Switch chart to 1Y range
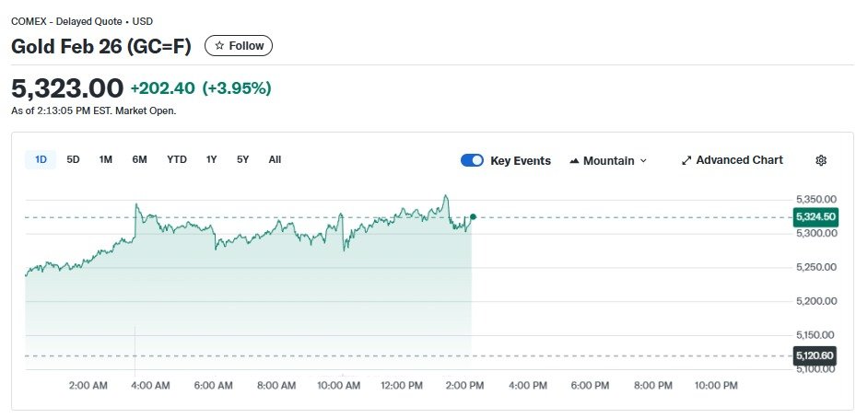 [x=212, y=159]
